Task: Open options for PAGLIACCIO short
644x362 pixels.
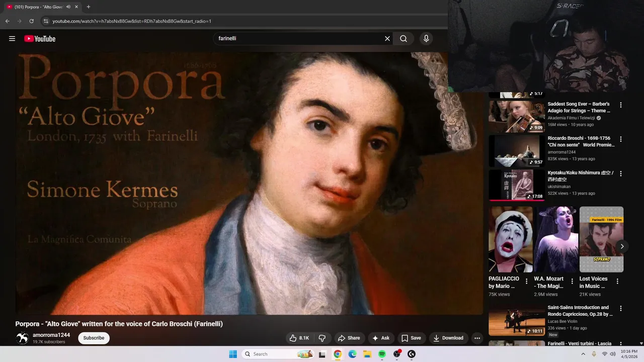Action: tap(527, 282)
